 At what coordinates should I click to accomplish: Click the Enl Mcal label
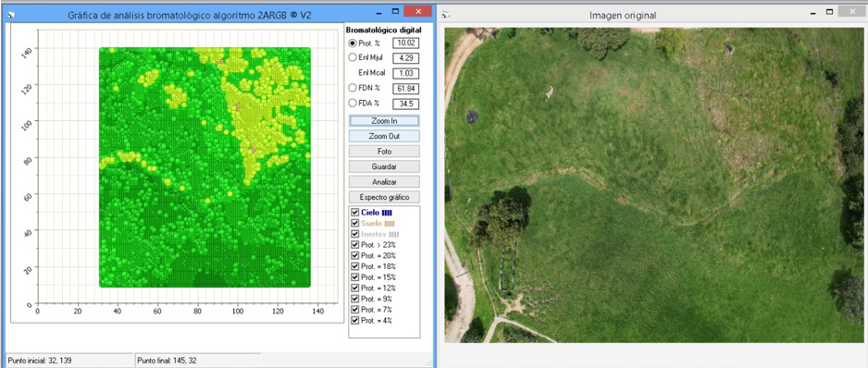(x=371, y=73)
